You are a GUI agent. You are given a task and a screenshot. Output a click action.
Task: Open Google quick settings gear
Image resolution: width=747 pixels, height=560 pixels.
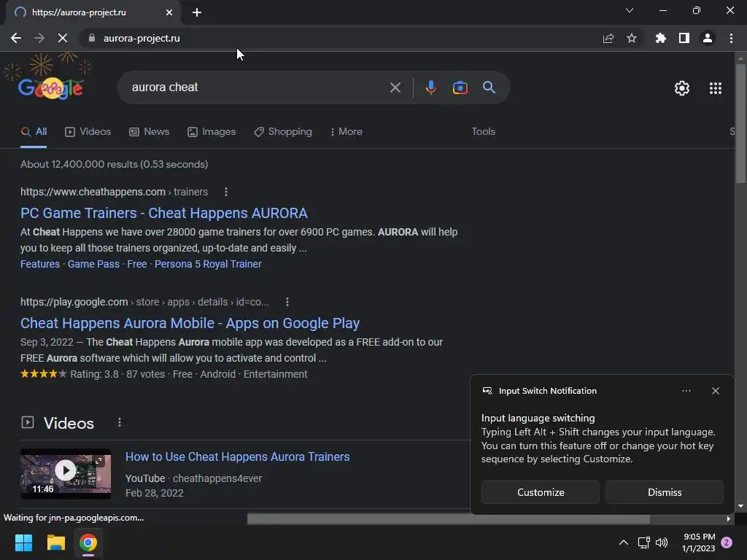click(682, 88)
